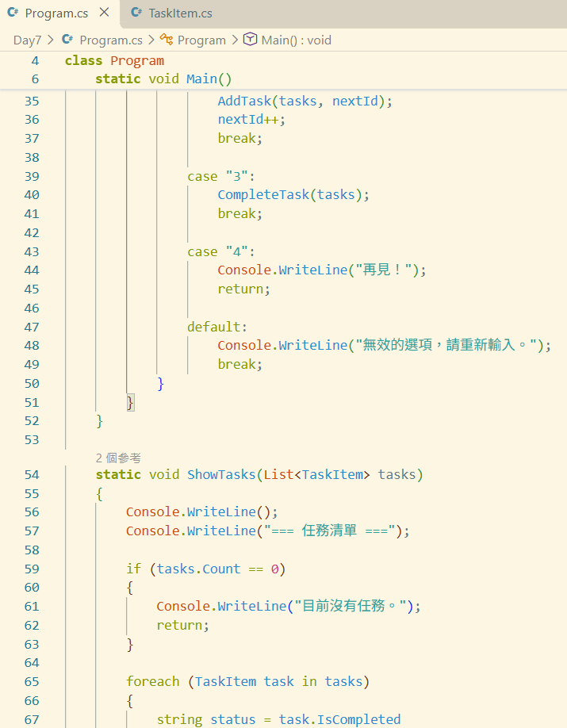Click closing brace on line 52
Image resolution: width=567 pixels, height=728 pixels.
click(99, 421)
